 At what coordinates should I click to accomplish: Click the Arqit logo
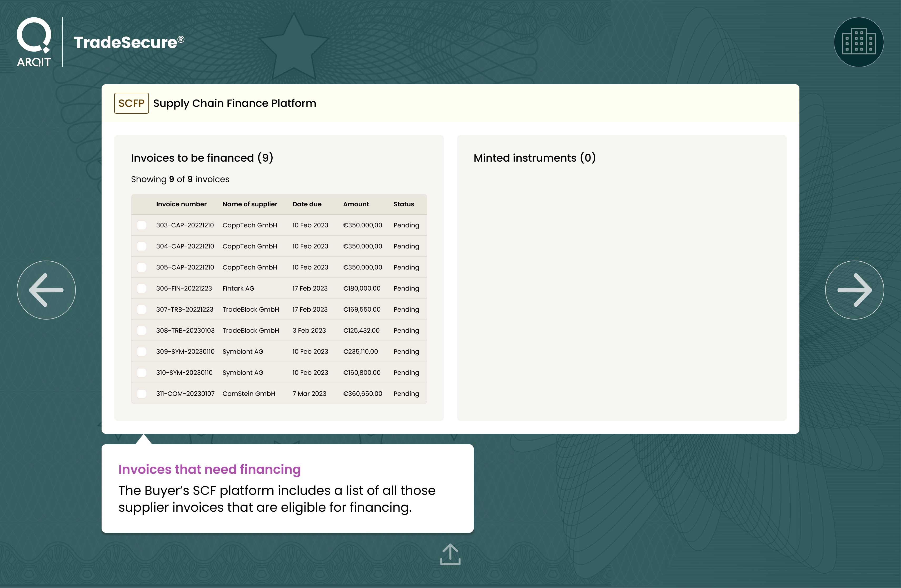click(x=34, y=42)
